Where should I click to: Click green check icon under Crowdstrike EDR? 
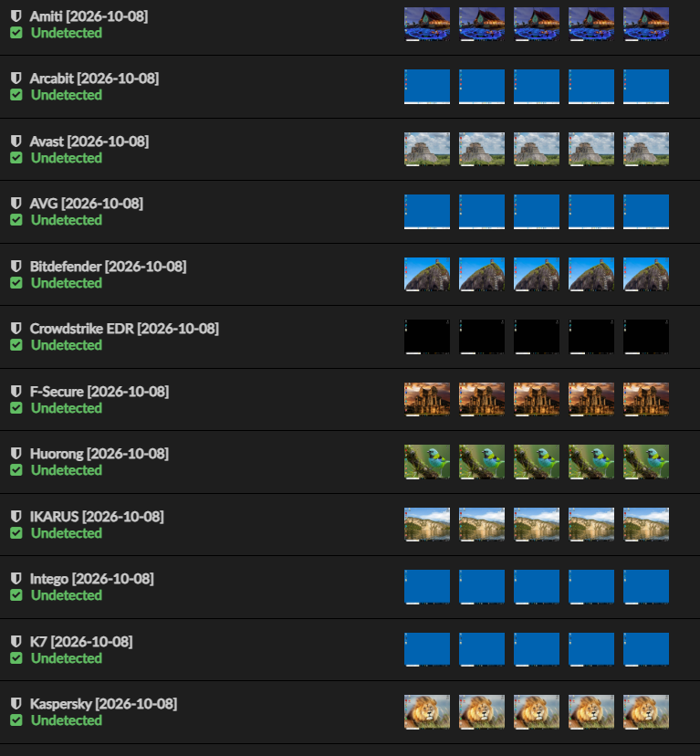tap(16, 345)
